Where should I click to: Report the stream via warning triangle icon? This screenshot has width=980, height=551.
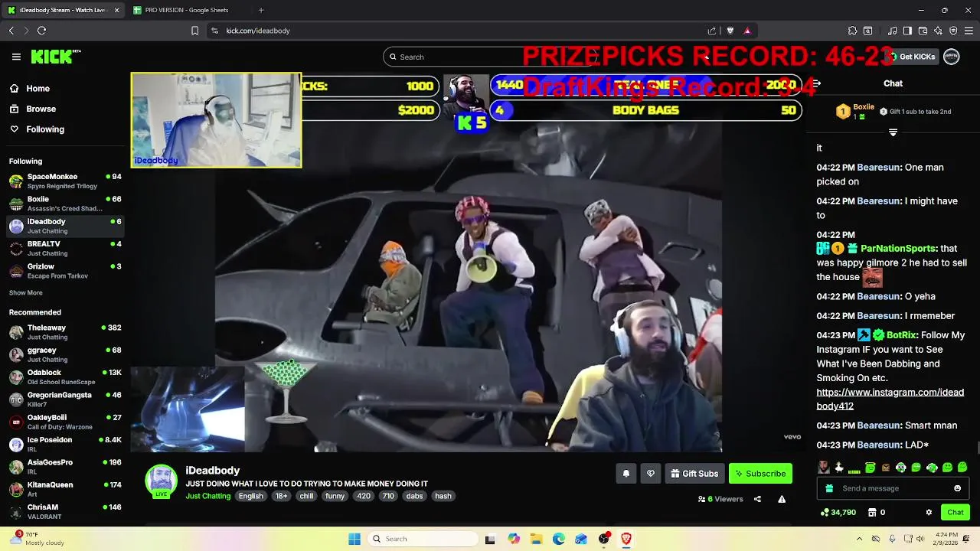coord(782,499)
